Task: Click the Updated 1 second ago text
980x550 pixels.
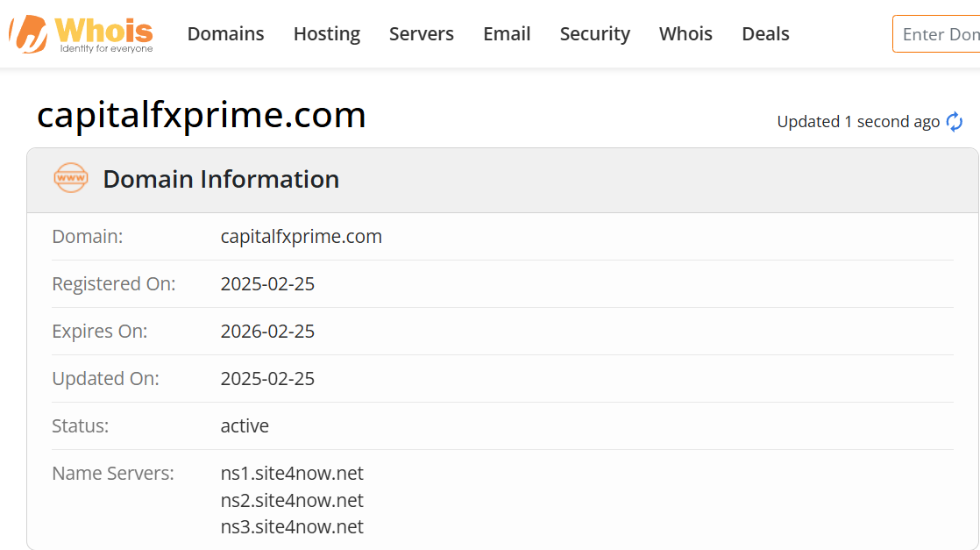Action: point(858,121)
